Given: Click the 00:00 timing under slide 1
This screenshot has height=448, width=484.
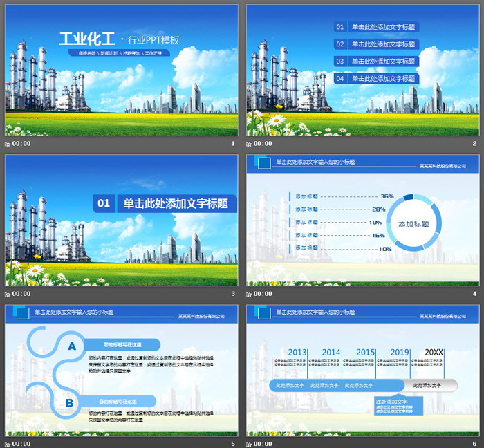Looking at the screenshot, I should pos(21,144).
